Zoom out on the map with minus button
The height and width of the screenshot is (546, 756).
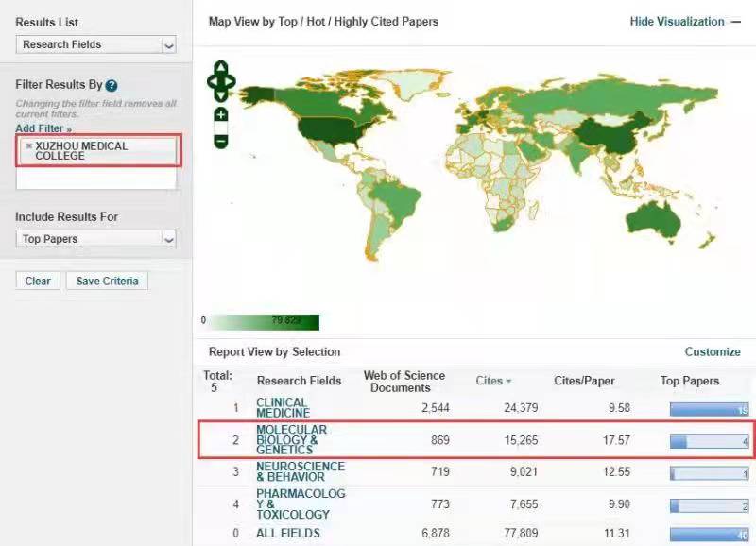pos(220,140)
